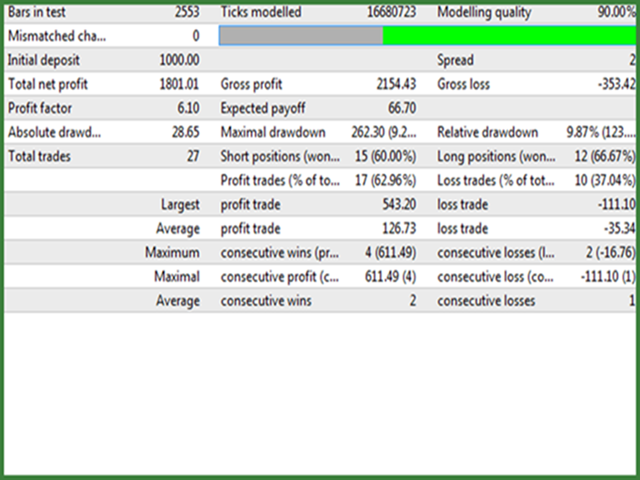Click the 'Maximal' row heading

coord(177,276)
